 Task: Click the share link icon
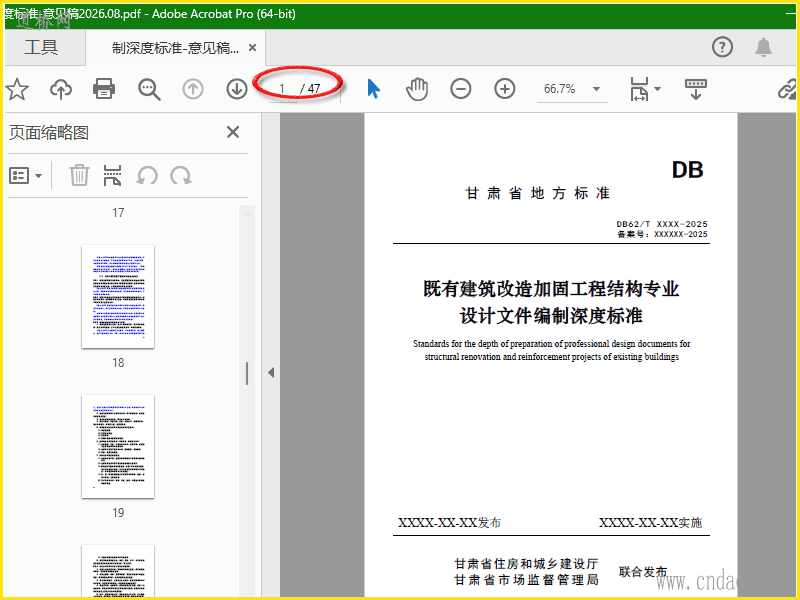click(x=786, y=89)
